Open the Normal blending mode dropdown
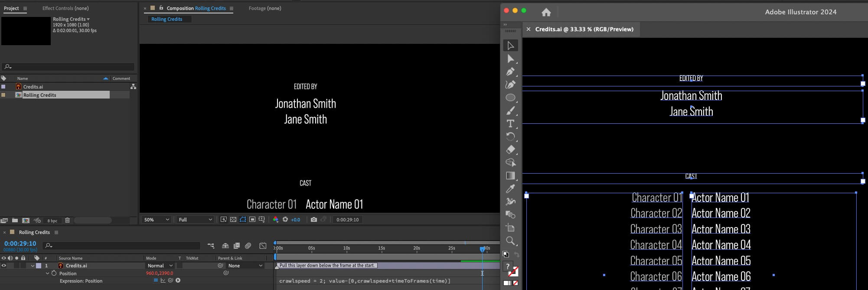 point(160,266)
